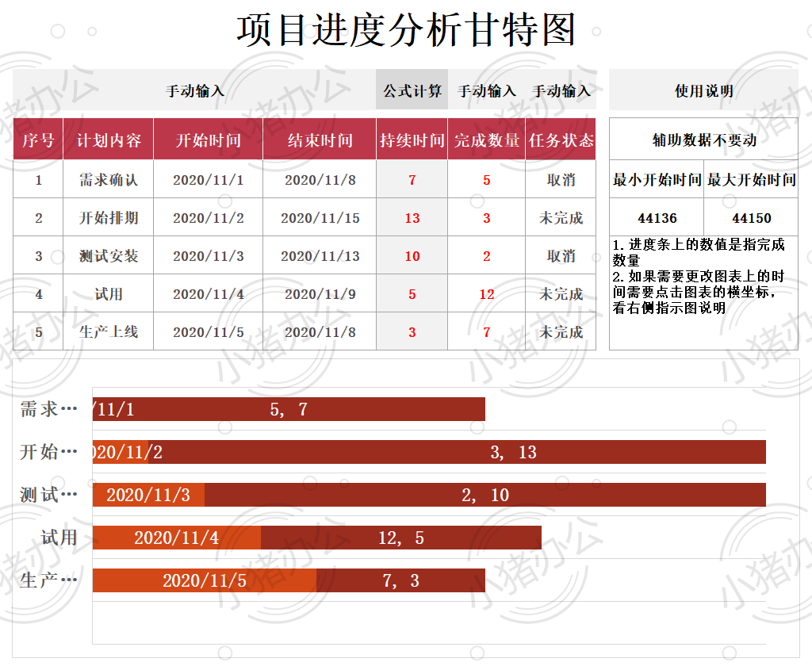This screenshot has height=670, width=812.
Task: Click start date cell 2020/11/1
Action: point(209,179)
